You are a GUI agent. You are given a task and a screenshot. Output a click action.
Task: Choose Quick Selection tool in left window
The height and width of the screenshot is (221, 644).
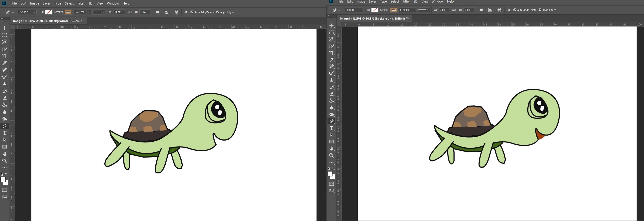5,49
